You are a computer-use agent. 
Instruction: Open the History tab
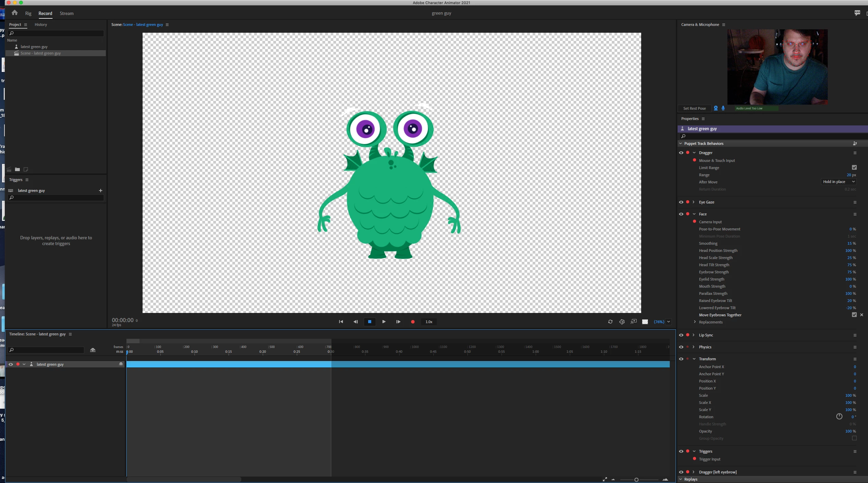(41, 25)
